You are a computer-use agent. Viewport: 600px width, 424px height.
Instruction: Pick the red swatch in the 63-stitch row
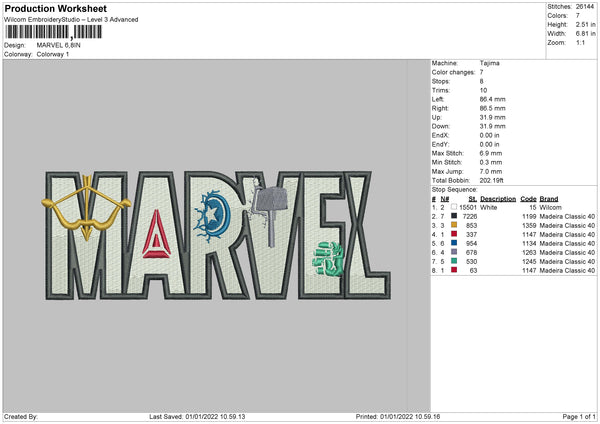pos(454,270)
